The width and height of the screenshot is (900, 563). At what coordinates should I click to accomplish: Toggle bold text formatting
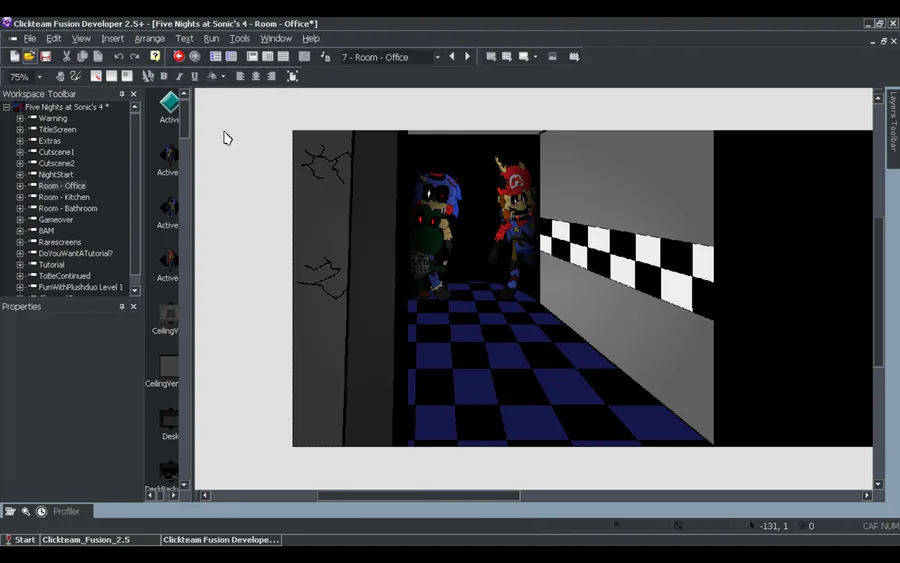pos(164,76)
